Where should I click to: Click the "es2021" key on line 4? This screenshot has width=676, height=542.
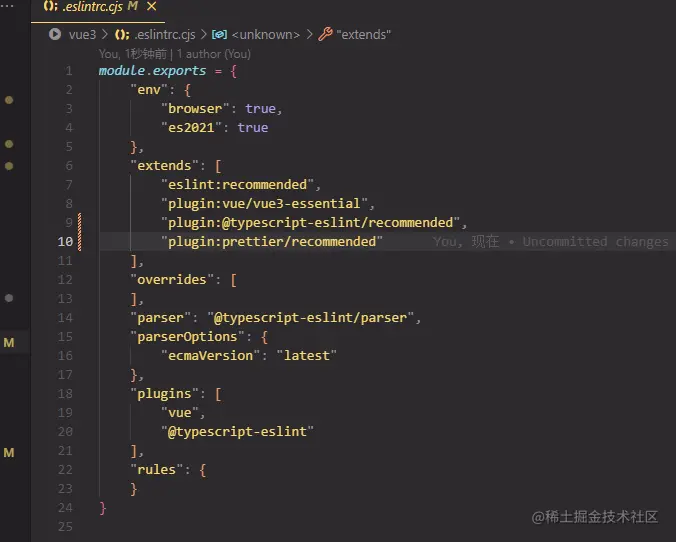(x=191, y=128)
